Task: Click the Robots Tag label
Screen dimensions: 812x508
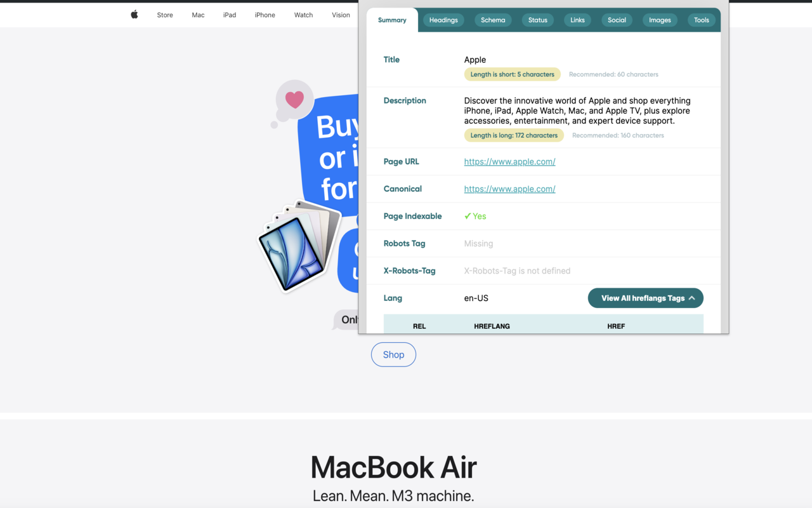Action: 404,244
